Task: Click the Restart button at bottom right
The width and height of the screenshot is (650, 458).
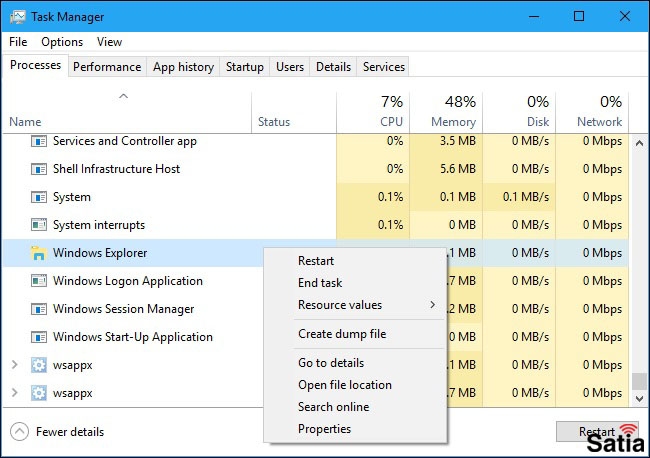Action: 597,431
